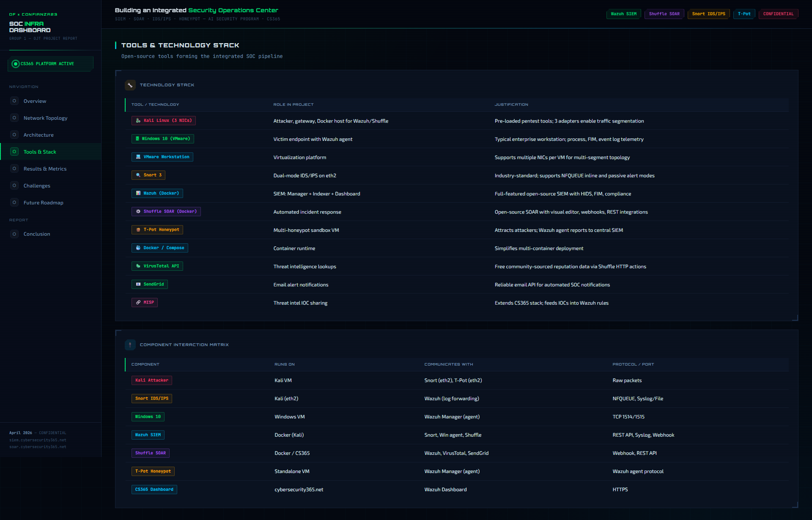Click the T-Pot Honeypot tag icon

click(x=138, y=230)
